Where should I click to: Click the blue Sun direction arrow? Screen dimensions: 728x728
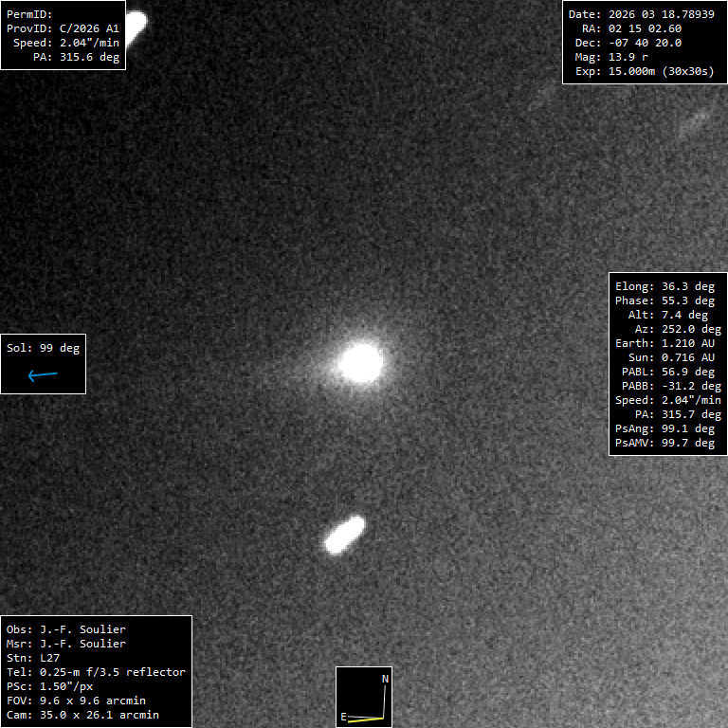click(44, 375)
